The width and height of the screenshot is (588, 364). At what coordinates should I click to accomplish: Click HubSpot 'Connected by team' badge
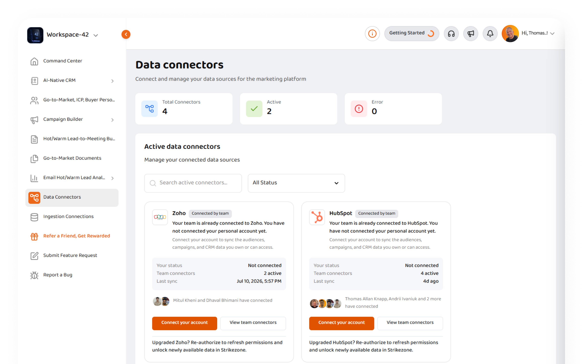(377, 213)
